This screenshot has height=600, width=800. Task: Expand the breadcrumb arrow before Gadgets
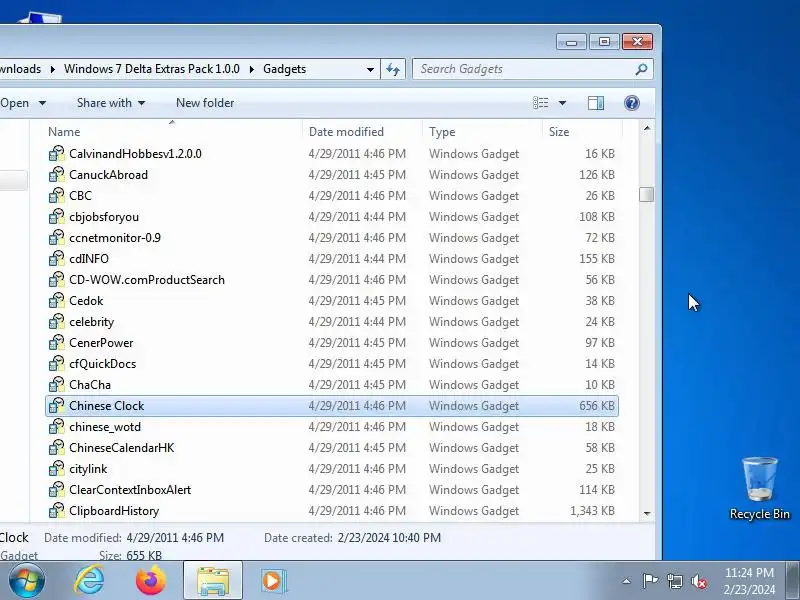coord(252,69)
